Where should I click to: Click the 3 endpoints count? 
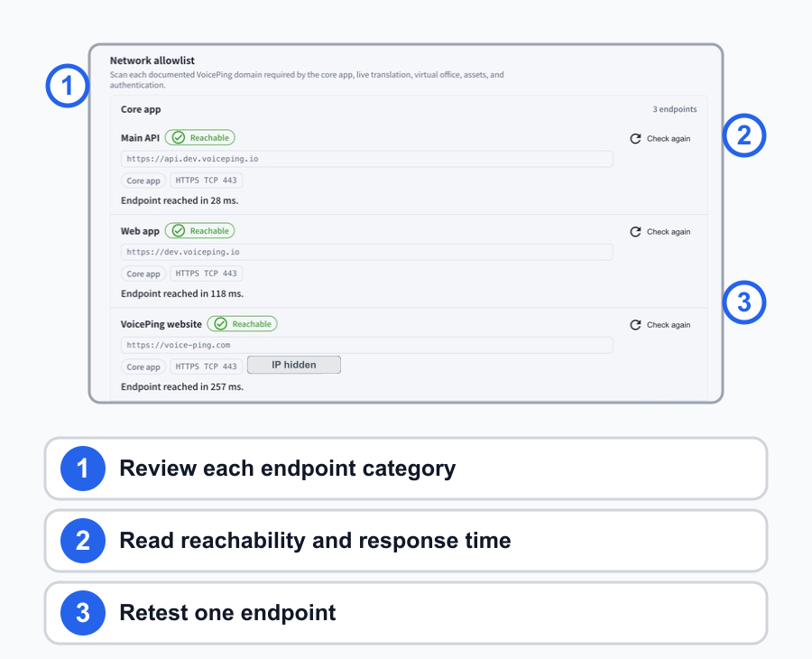674,109
